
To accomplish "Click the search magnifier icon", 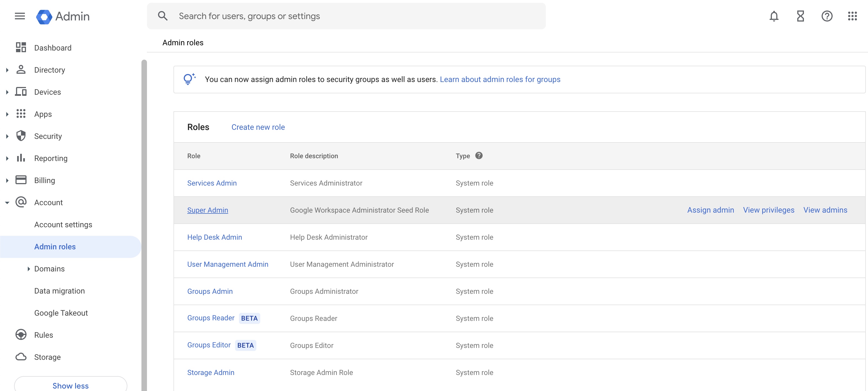I will [x=163, y=16].
